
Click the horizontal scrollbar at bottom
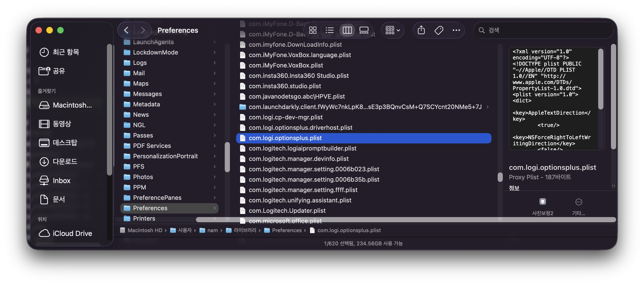click(x=405, y=220)
